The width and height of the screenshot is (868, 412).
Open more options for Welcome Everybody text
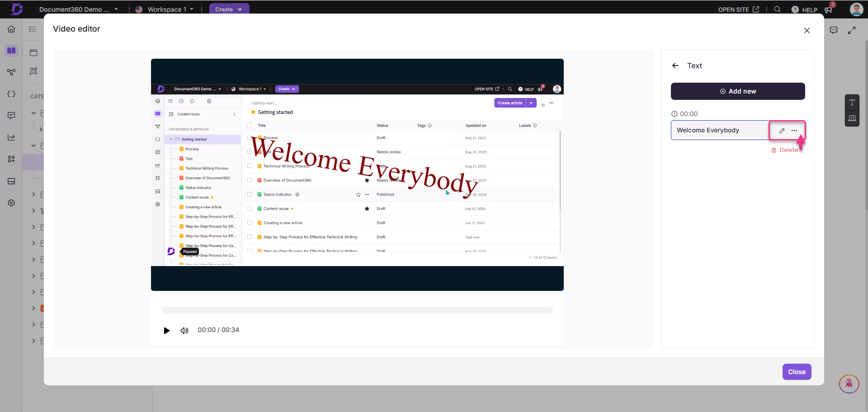click(x=794, y=131)
